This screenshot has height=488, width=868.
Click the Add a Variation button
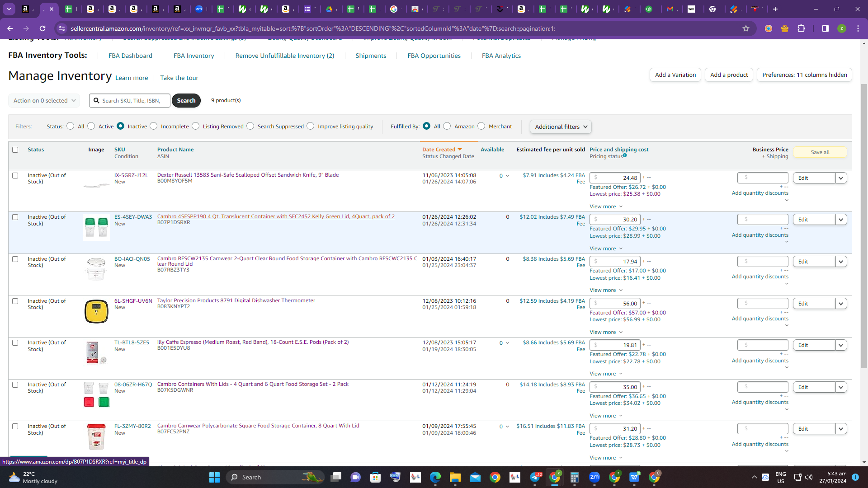(x=675, y=75)
